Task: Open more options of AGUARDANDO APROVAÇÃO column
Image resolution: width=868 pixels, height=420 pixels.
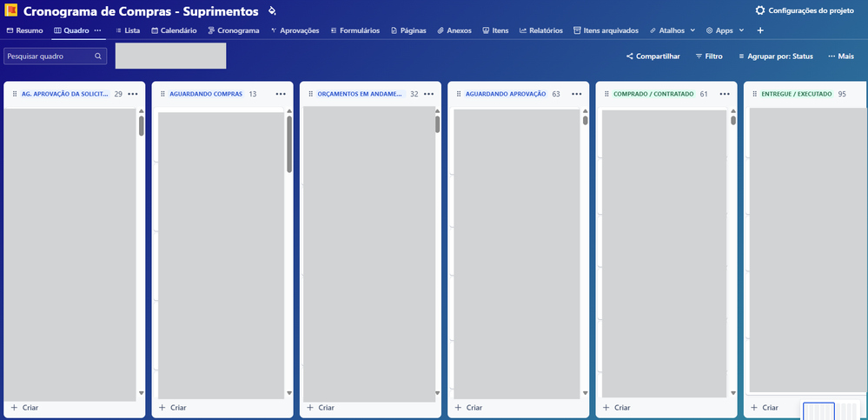Action: [577, 94]
